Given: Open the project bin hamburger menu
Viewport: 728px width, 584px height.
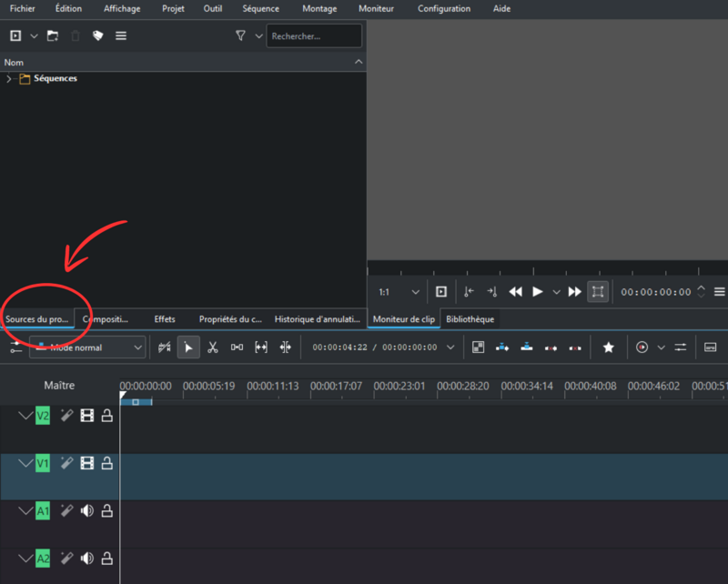Looking at the screenshot, I should (121, 35).
